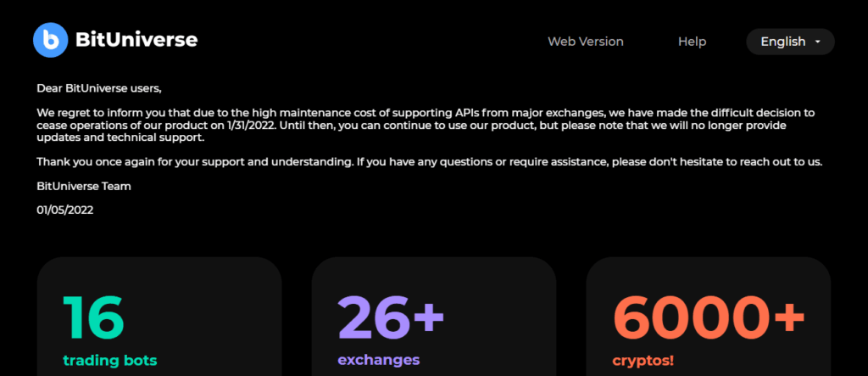Click the BitUniverse Team signature
The width and height of the screenshot is (868, 376).
coord(84,186)
